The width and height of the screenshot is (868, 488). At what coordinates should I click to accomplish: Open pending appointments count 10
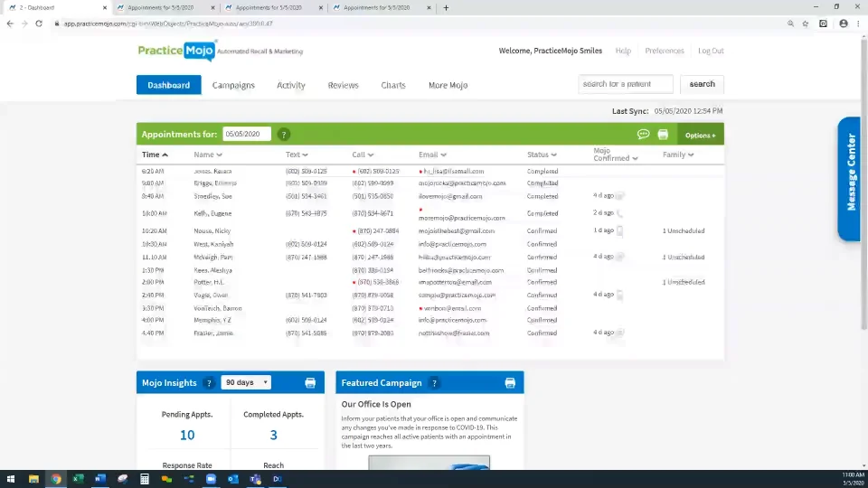pos(187,435)
